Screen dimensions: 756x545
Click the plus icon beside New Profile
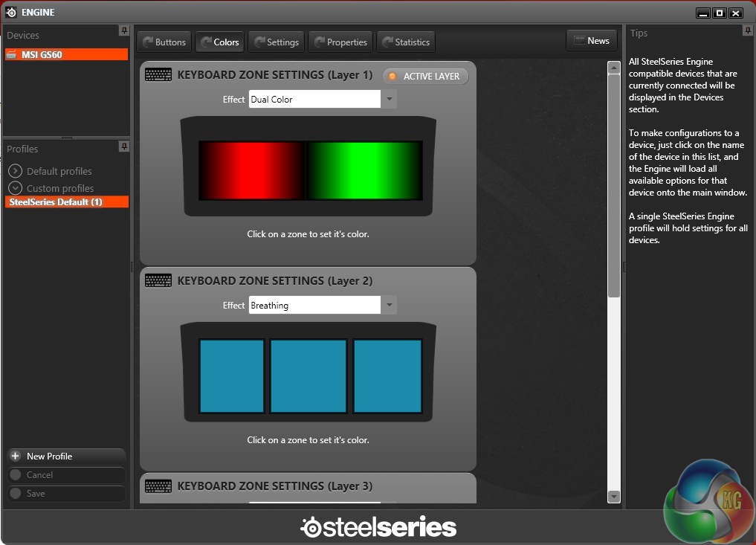tap(16, 457)
